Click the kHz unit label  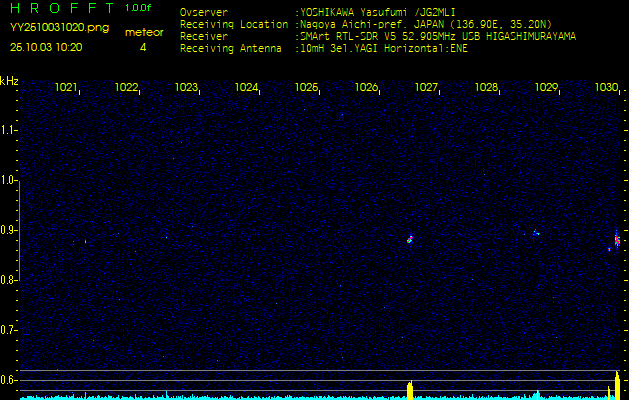[x=10, y=81]
